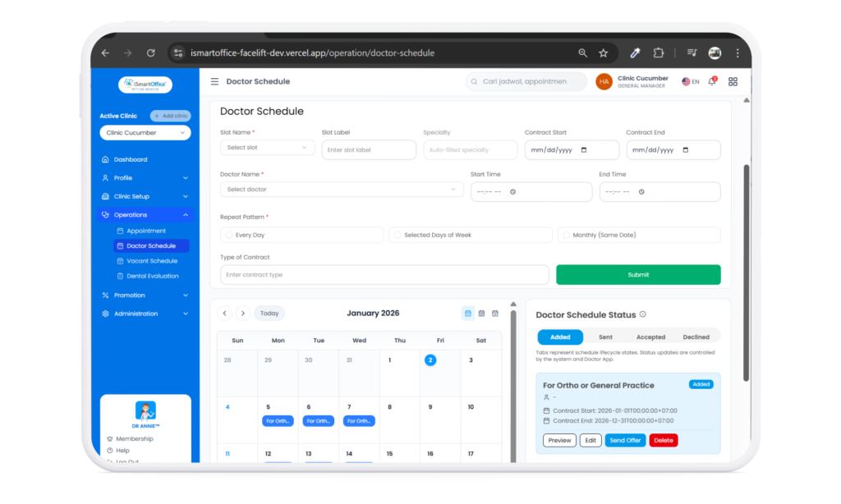Bookmark page with the star icon
The image size is (841, 504).
click(x=604, y=53)
